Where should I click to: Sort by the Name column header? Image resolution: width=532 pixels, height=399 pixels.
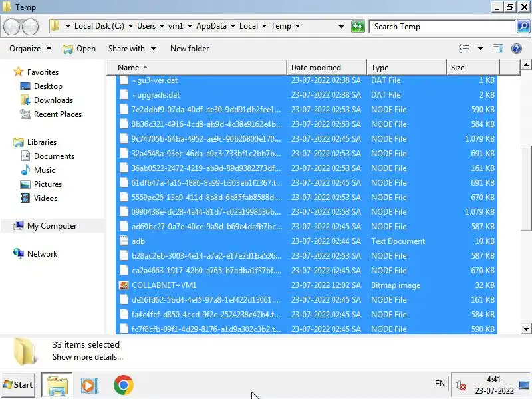197,68
